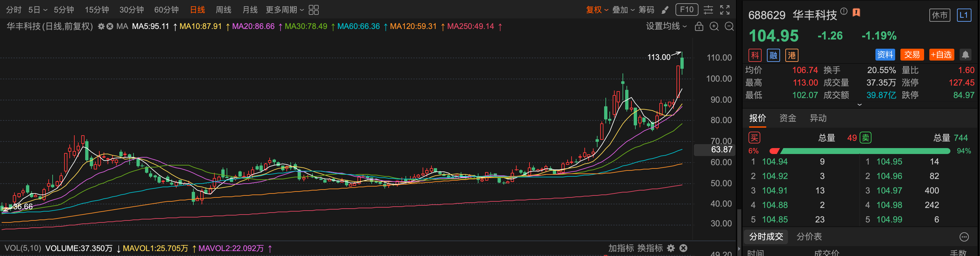
Task: Expand the 5日 period dropdown
Action: click(38, 10)
